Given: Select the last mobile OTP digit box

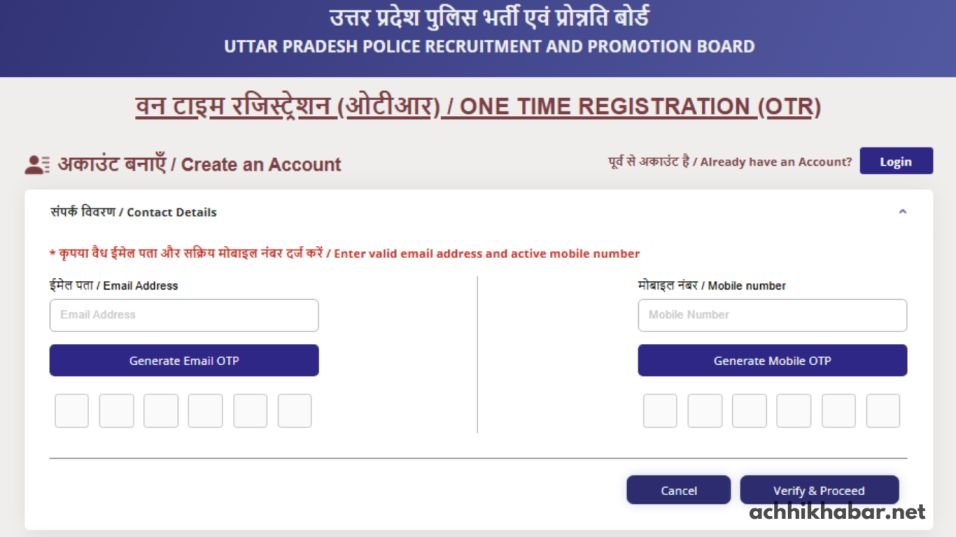Looking at the screenshot, I should (883, 411).
